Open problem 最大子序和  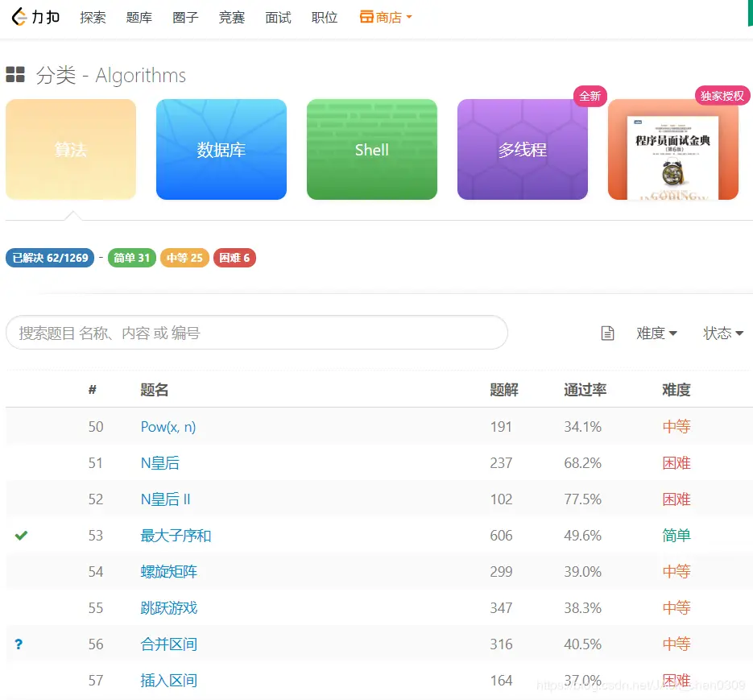(176, 535)
